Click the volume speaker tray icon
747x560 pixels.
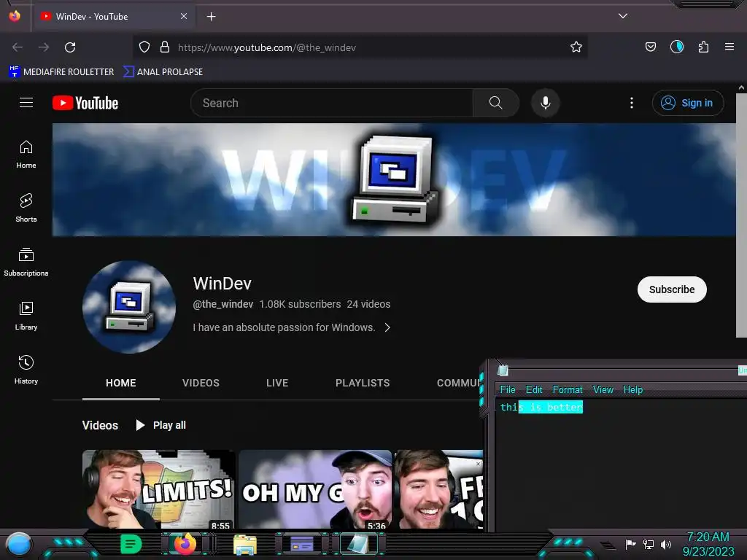[665, 544]
